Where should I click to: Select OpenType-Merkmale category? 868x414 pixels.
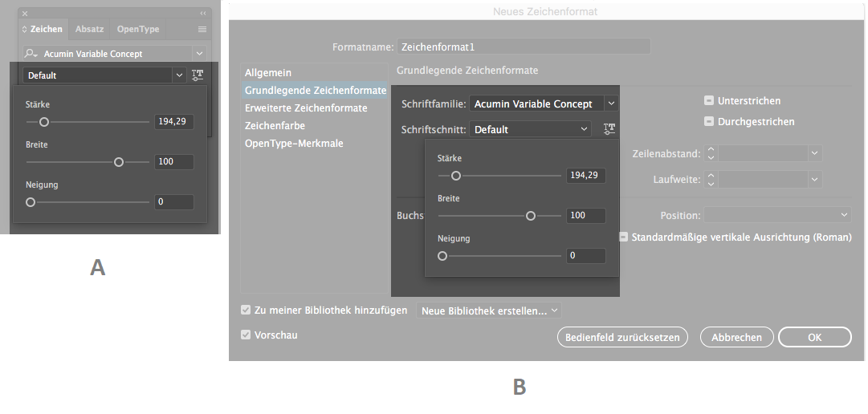(x=315, y=144)
